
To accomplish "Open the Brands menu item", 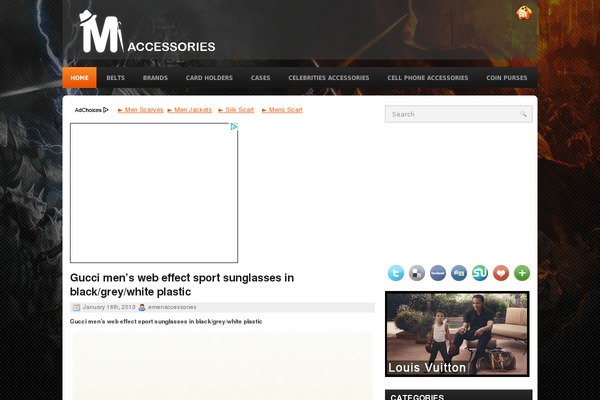I will tap(155, 78).
